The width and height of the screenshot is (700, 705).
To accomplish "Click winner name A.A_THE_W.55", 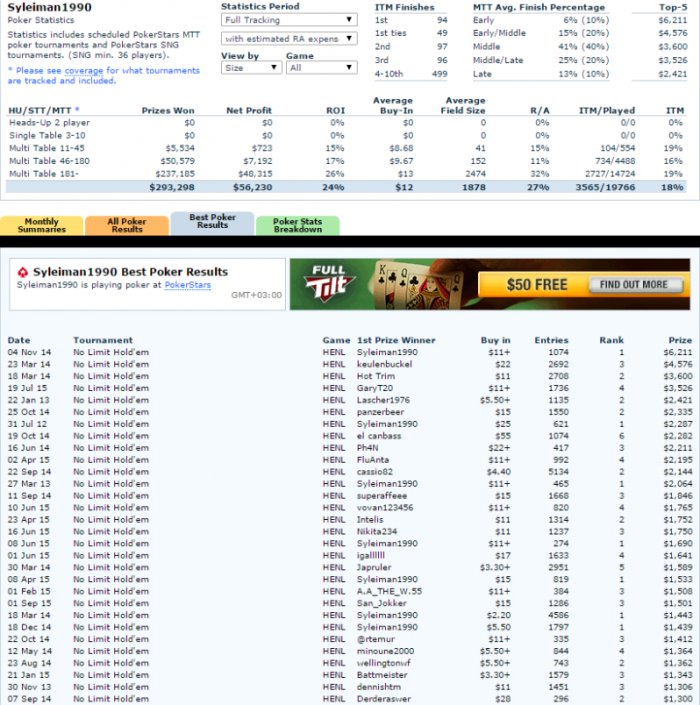I will (389, 591).
